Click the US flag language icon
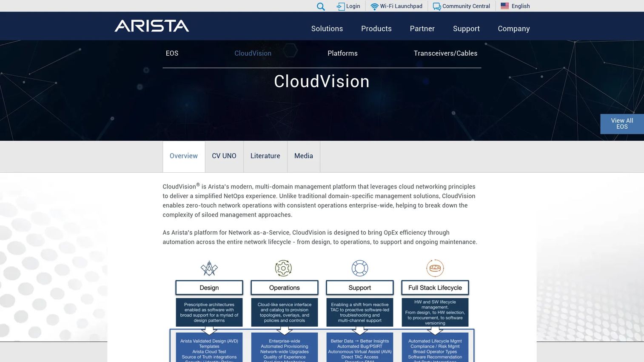 (505, 6)
